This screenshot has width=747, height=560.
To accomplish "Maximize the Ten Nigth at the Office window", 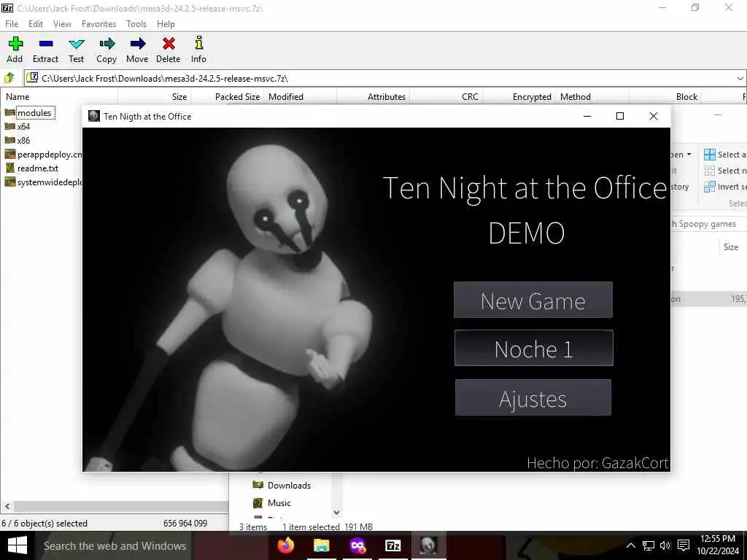I will click(x=620, y=116).
